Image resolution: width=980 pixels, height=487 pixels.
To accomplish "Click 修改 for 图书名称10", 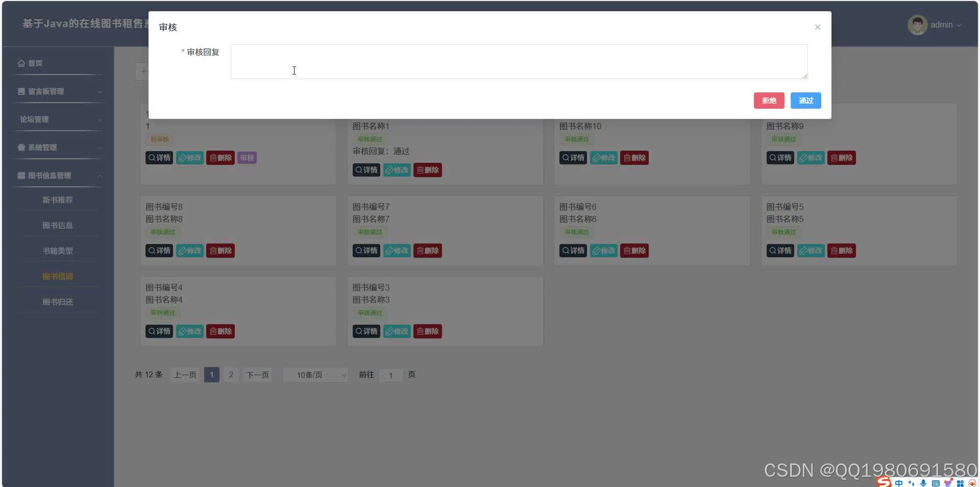I will [x=604, y=158].
